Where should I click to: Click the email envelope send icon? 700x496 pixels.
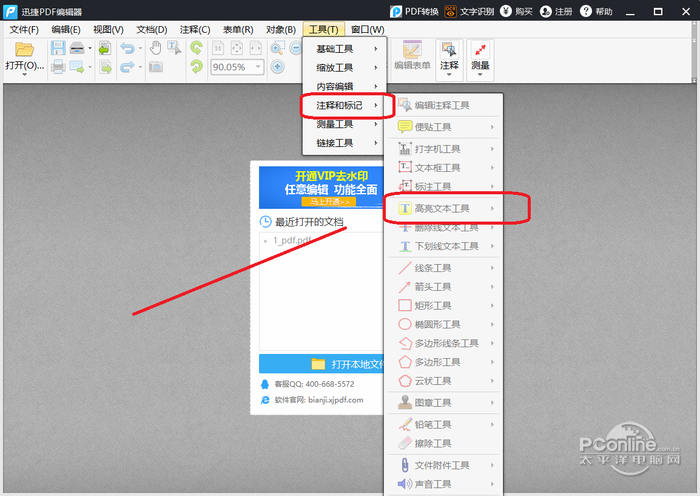pyautogui.click(x=77, y=67)
